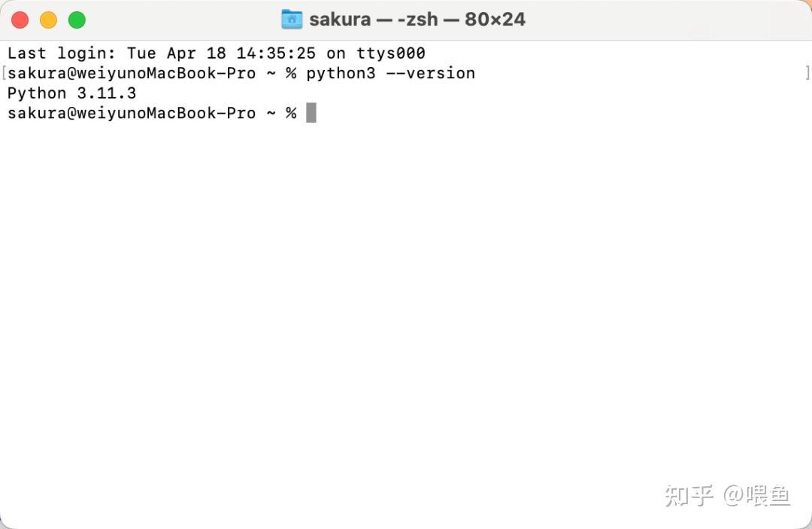This screenshot has height=529, width=812.
Task: Click the "@喂鱼" username in watermark
Action: tap(757, 495)
